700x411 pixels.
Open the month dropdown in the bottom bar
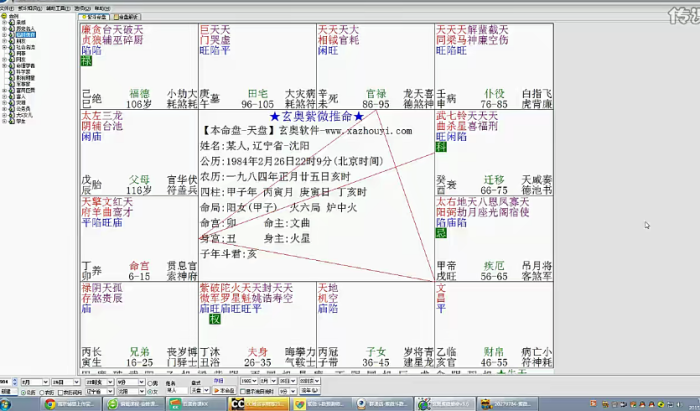[x=36, y=382]
